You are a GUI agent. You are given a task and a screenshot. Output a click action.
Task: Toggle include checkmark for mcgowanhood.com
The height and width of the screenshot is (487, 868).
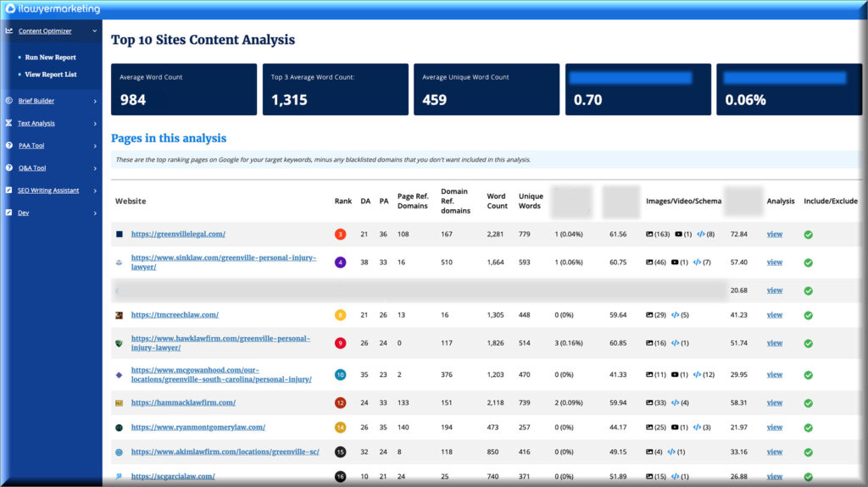click(808, 375)
